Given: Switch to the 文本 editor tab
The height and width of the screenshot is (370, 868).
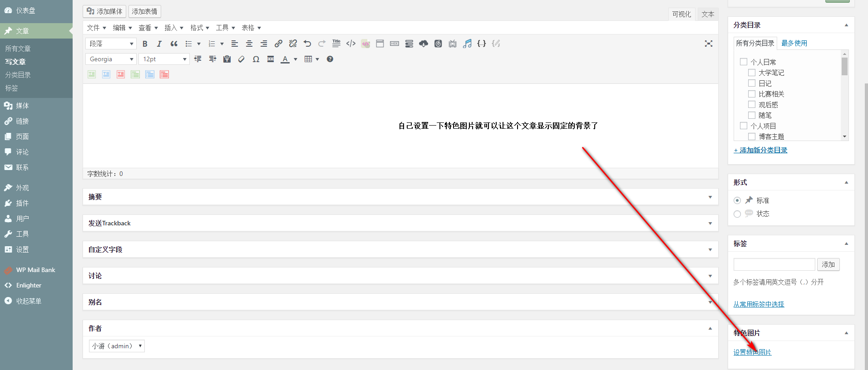Looking at the screenshot, I should (708, 14).
